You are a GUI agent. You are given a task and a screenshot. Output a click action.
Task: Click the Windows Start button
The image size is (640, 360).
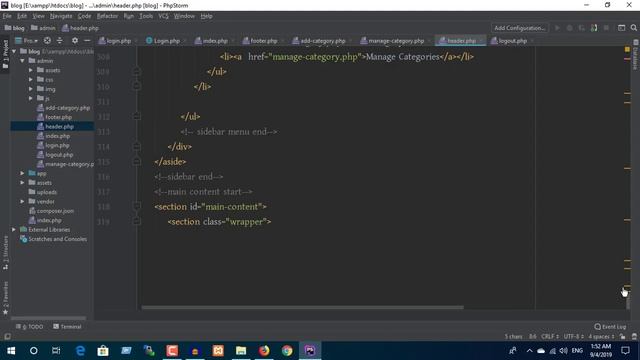click(11, 351)
